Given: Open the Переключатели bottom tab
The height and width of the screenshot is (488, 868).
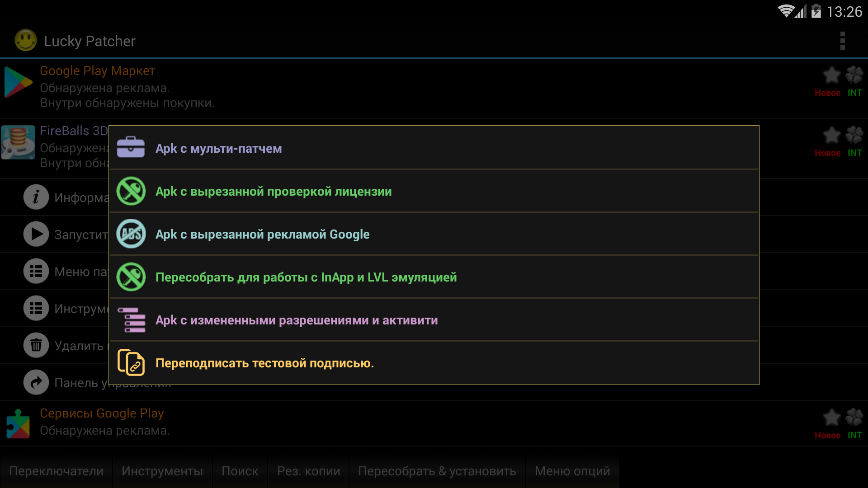Looking at the screenshot, I should coord(56,471).
